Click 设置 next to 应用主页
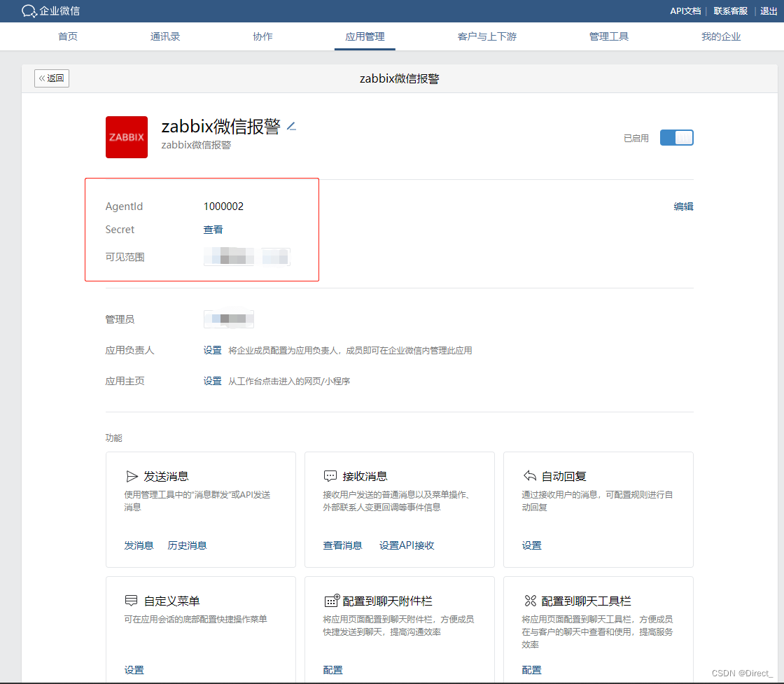The height and width of the screenshot is (684, 784). (x=213, y=381)
